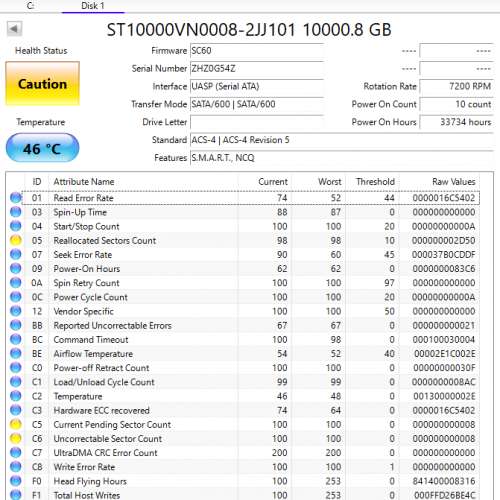Click the back arrow disk navigation button
500x500 pixels.
point(14,29)
